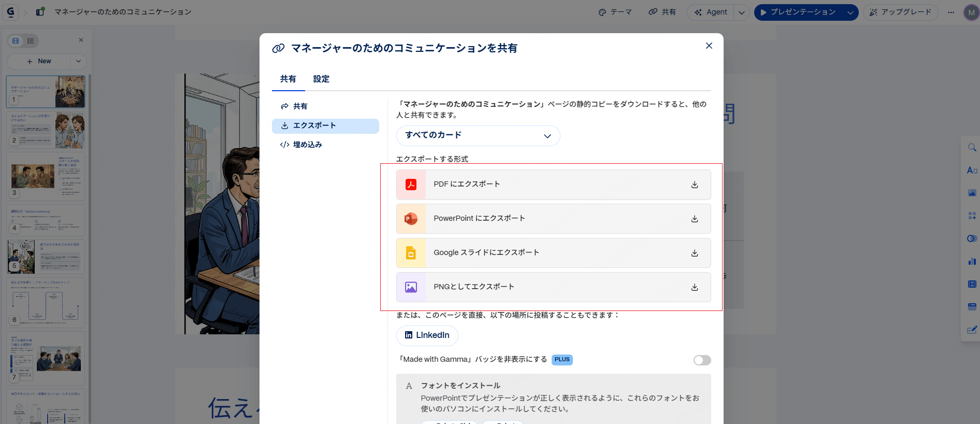This screenshot has width=980, height=424.
Task: Expand the プレゼンテーション dropdown arrow
Action: (850, 12)
